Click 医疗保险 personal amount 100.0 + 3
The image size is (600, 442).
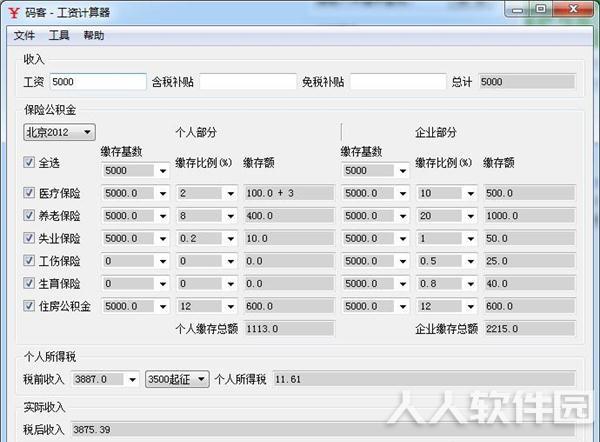click(289, 193)
